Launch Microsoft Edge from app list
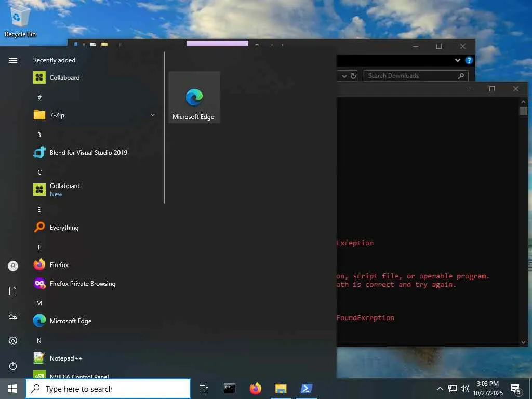Screen dimensions: 532x399 [x=95, y=321]
